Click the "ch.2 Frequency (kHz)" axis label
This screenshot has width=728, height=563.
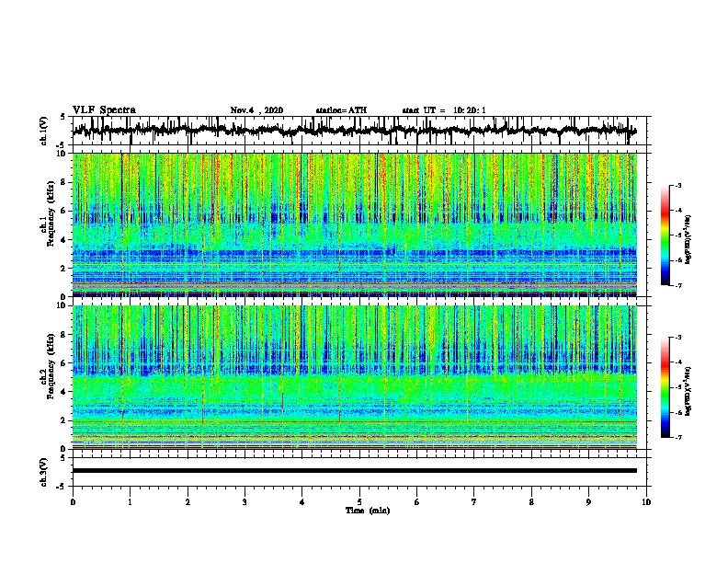(48, 366)
